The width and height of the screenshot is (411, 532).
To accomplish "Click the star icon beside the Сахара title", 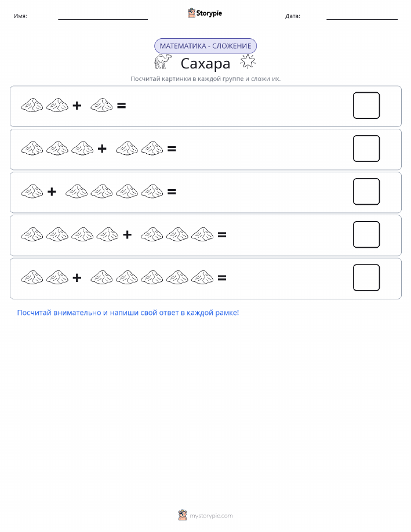I will (x=248, y=61).
